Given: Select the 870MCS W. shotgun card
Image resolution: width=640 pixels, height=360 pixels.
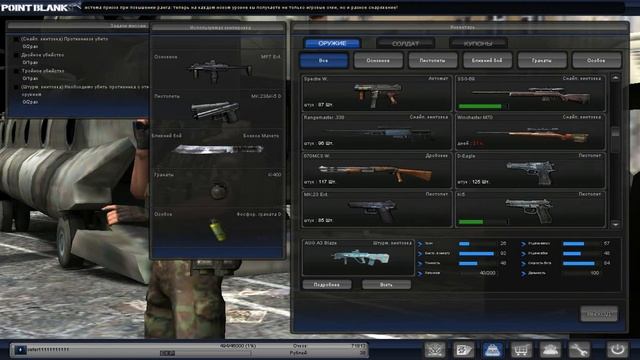Looking at the screenshot, I should 377,170.
